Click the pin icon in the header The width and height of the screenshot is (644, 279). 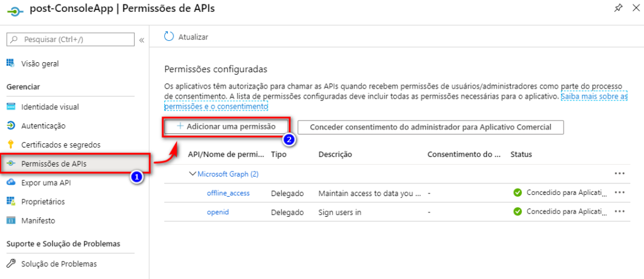pyautogui.click(x=618, y=8)
